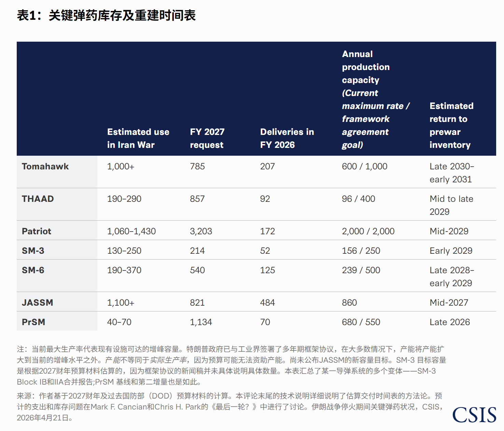Screen dimensions: 504x431
Task: Click JASSM request value '821'
Action: click(197, 303)
